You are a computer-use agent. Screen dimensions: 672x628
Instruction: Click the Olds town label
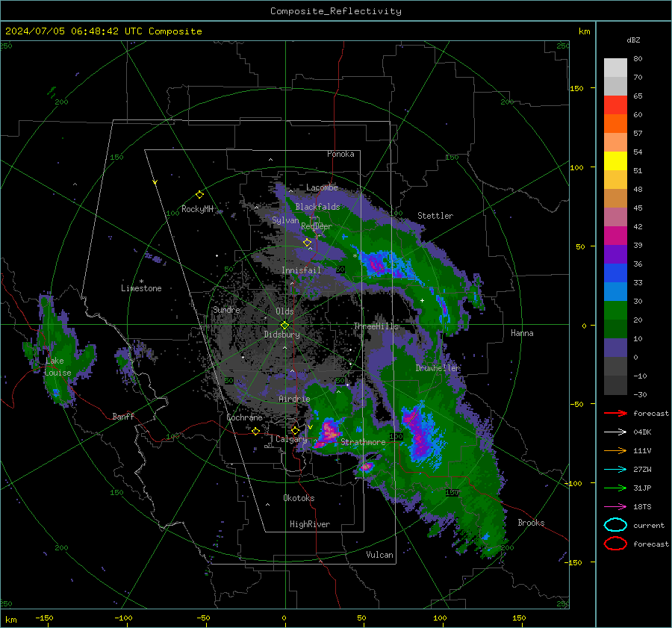click(x=284, y=311)
